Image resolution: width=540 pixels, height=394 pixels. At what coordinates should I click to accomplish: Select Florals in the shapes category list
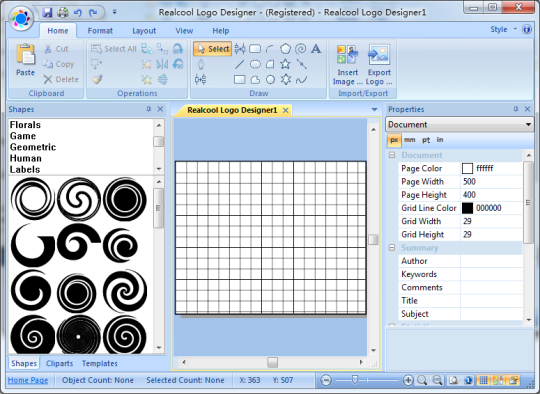coord(25,125)
